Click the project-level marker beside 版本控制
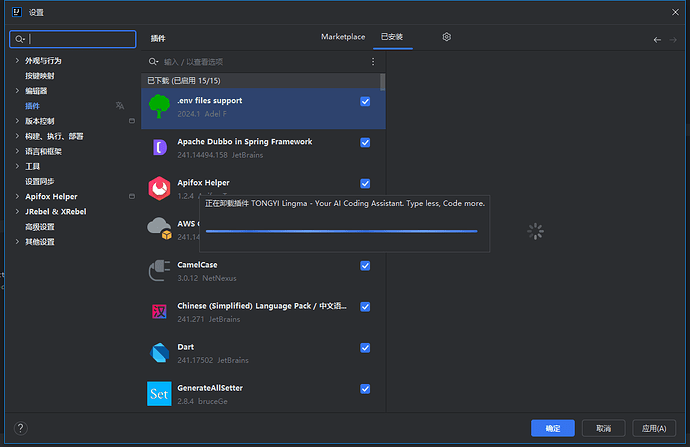This screenshot has height=447, width=690. pos(132,121)
